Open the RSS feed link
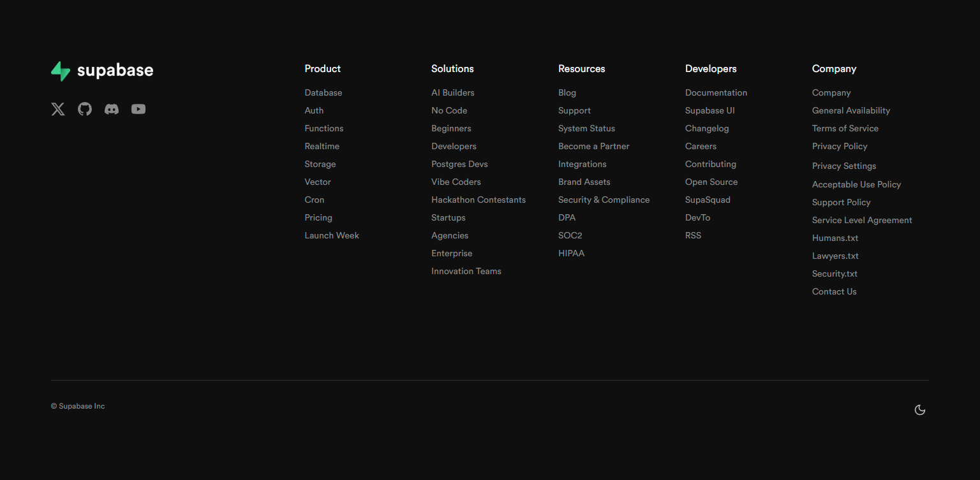 point(693,235)
